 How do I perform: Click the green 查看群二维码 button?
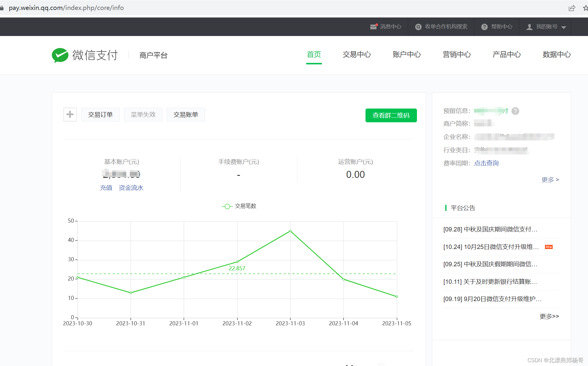391,115
